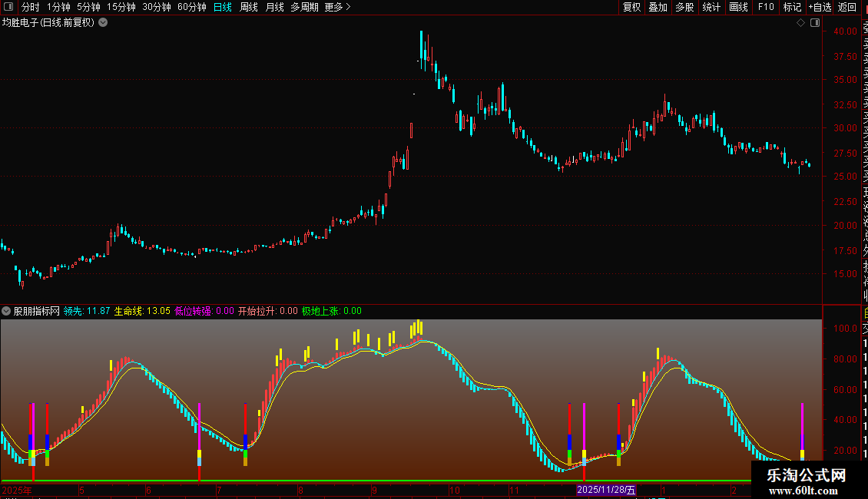Select the 1分钟 period
868x499 pixels.
[58, 7]
